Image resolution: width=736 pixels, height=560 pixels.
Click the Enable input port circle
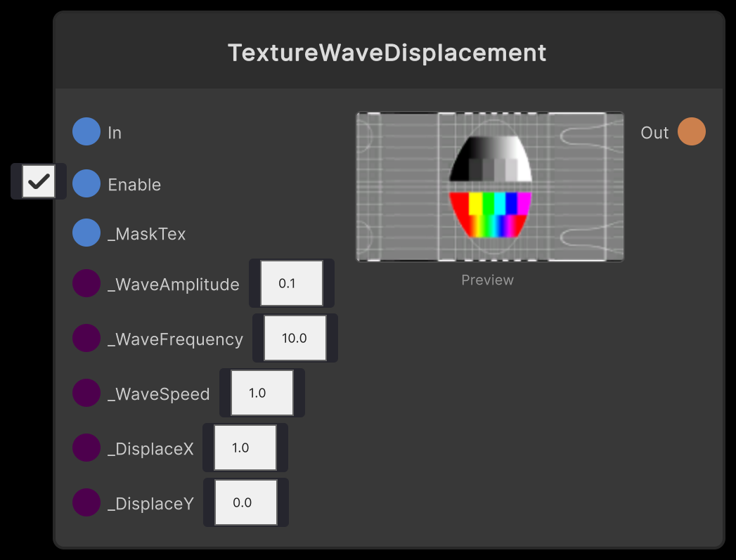(86, 184)
